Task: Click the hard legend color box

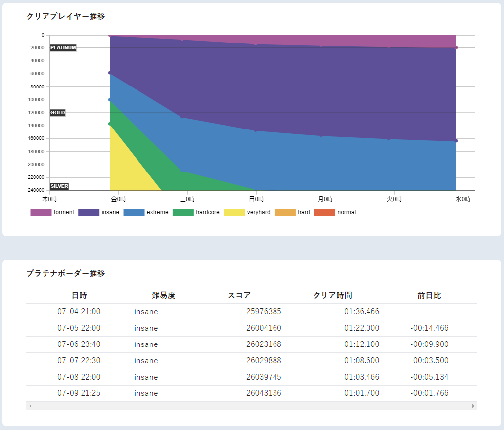Action: 285,213
